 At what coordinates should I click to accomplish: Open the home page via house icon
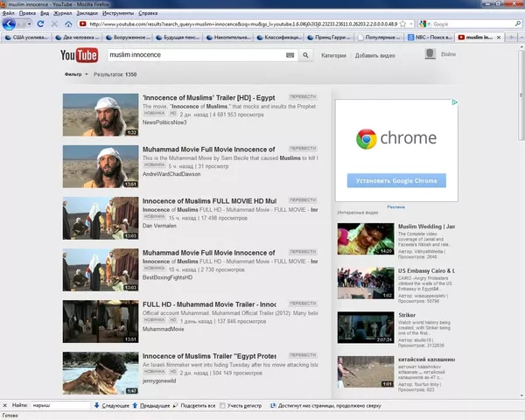(68, 24)
